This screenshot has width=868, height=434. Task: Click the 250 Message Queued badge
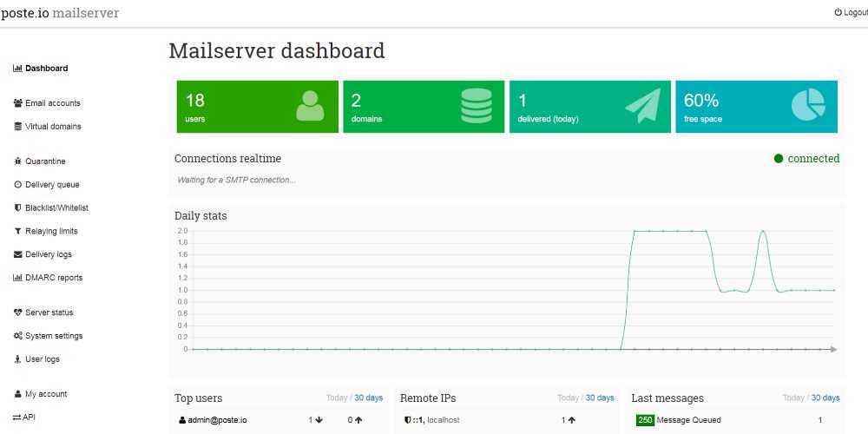pyautogui.click(x=645, y=420)
